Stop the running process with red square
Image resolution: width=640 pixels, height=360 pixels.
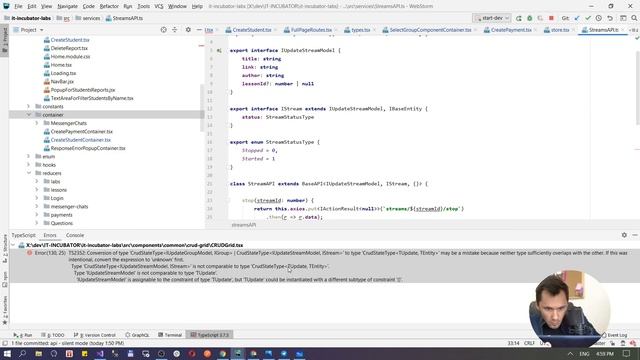point(551,18)
